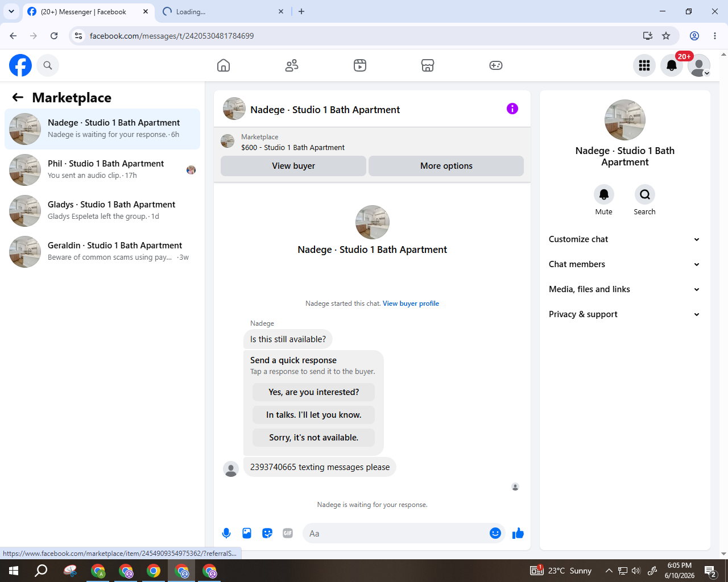Image resolution: width=728 pixels, height=582 pixels.
Task: Send a voice clip with the microphone icon
Action: click(x=226, y=533)
